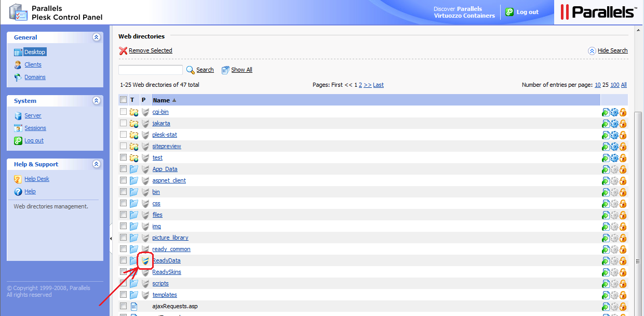This screenshot has width=644, height=316.
Task: Click the virtual directory icon for jakarta
Action: coord(134,123)
